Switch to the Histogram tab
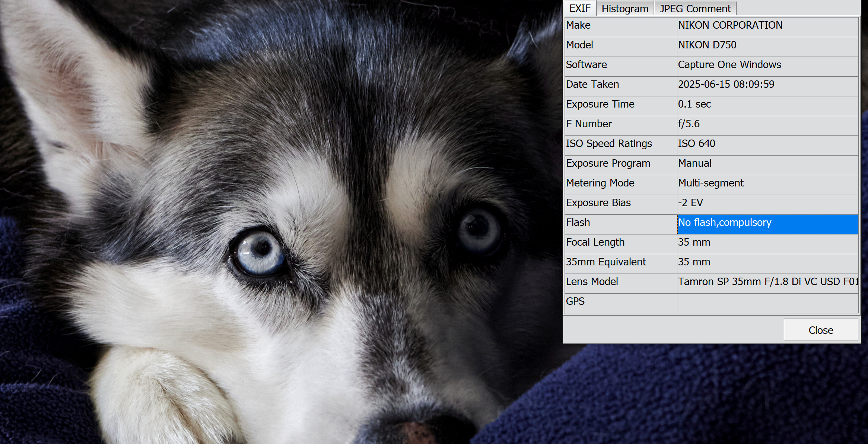Image resolution: width=868 pixels, height=444 pixels. 625,9
